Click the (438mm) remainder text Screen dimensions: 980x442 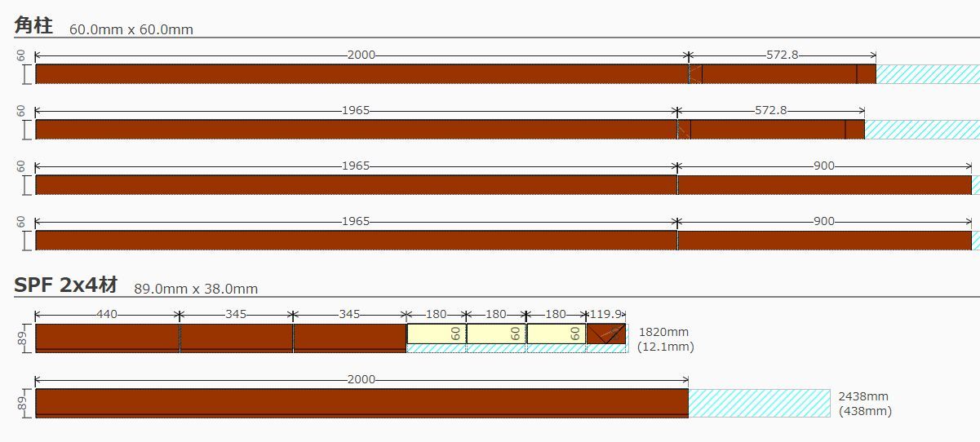tap(865, 411)
